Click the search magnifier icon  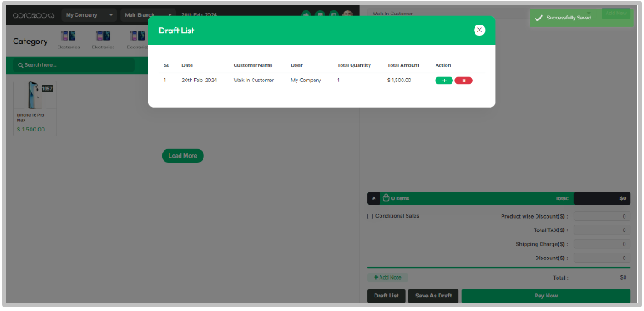click(20, 65)
